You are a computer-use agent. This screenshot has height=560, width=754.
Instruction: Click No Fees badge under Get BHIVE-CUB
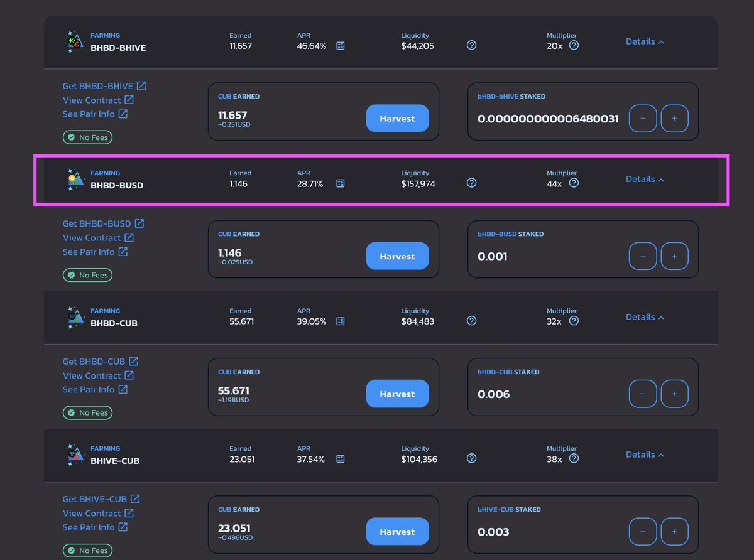click(x=87, y=551)
